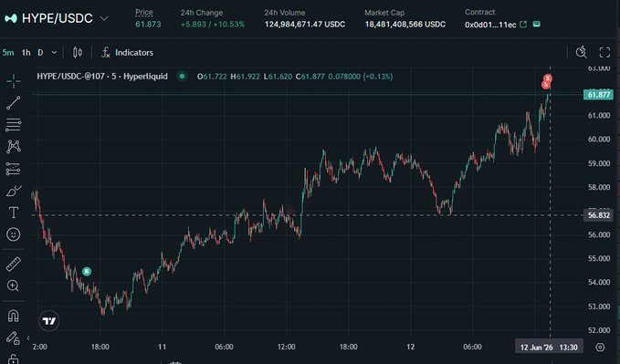Click the contract address 0x0d01...11ec

coord(490,25)
